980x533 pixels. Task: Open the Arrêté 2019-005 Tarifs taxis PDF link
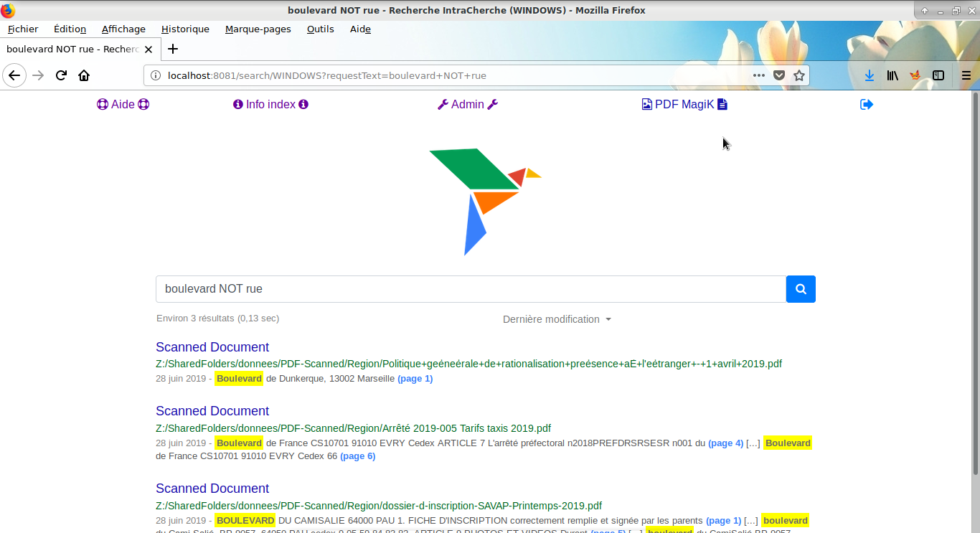353,428
